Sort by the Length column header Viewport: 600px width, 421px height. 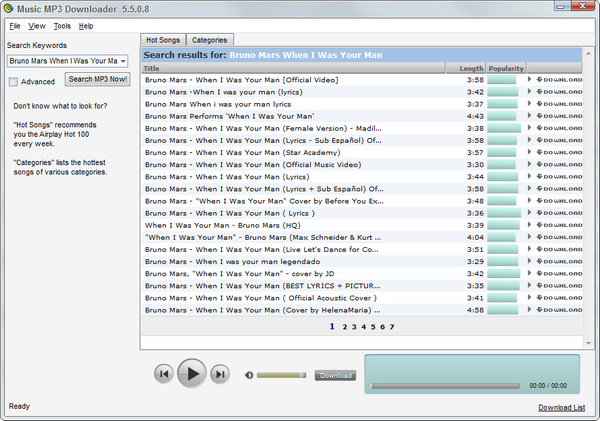[x=466, y=68]
